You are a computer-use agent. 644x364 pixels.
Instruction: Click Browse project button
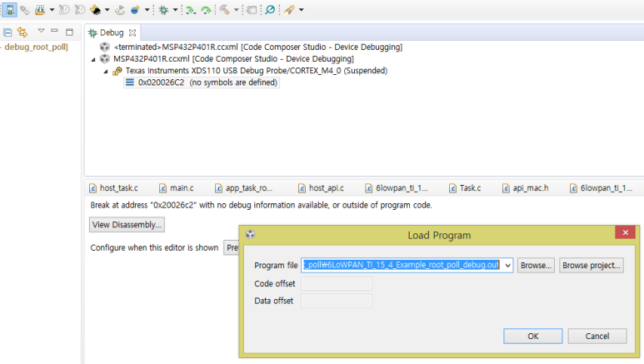[x=591, y=266]
